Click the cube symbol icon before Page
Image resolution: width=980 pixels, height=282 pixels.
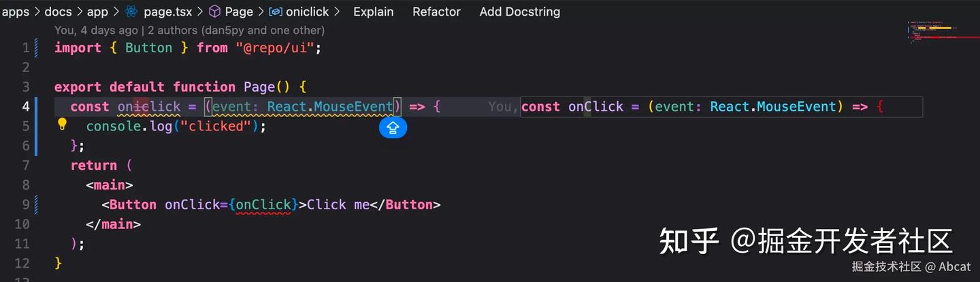[x=214, y=12]
